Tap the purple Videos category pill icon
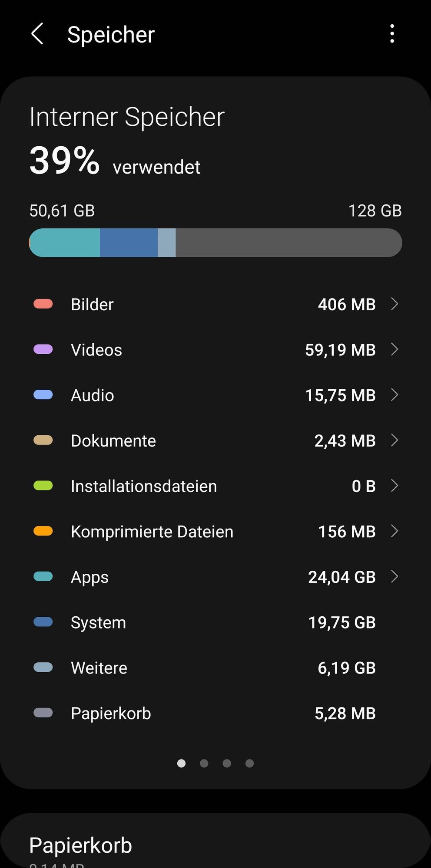The height and width of the screenshot is (868, 431). coord(43,349)
